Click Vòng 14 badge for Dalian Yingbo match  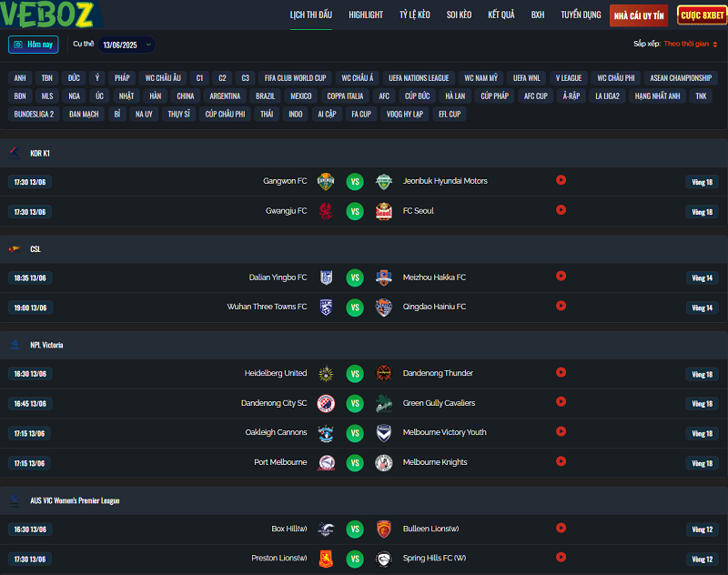point(702,278)
